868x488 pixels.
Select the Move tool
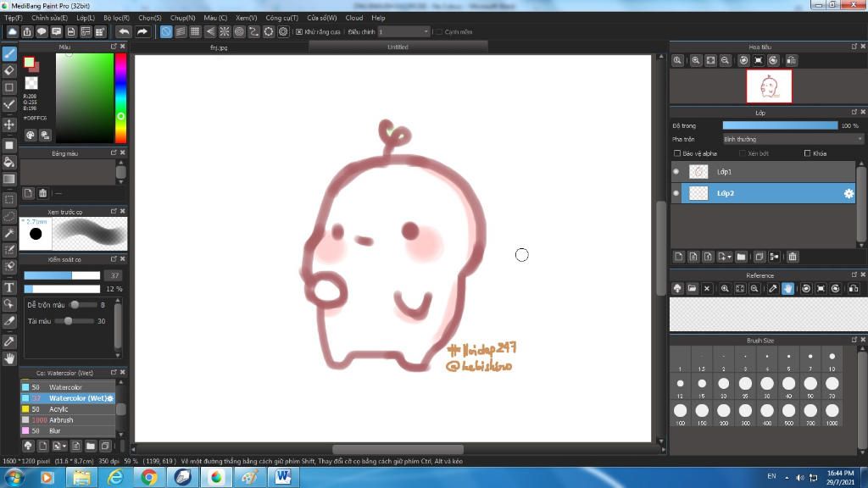click(9, 125)
